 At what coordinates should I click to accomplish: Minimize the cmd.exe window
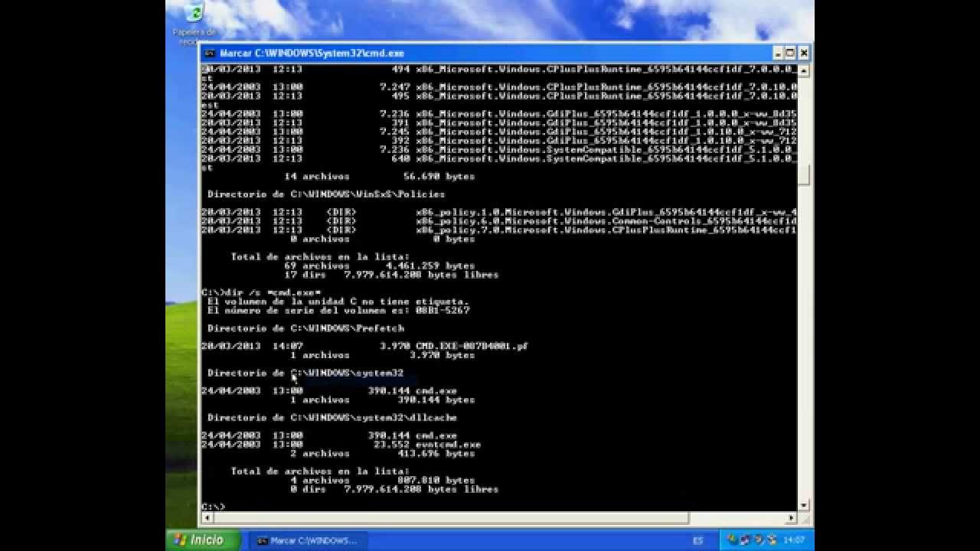pyautogui.click(x=777, y=53)
